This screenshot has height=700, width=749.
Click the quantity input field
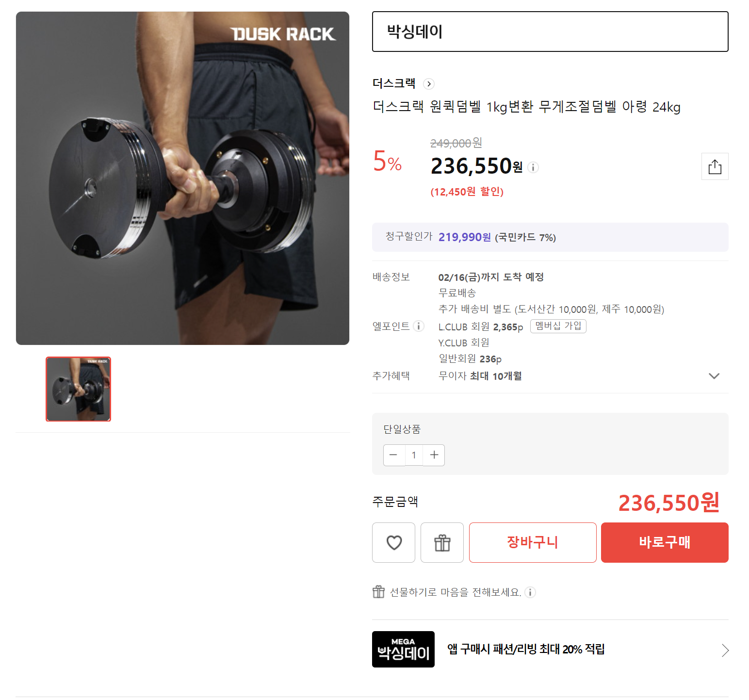point(414,455)
